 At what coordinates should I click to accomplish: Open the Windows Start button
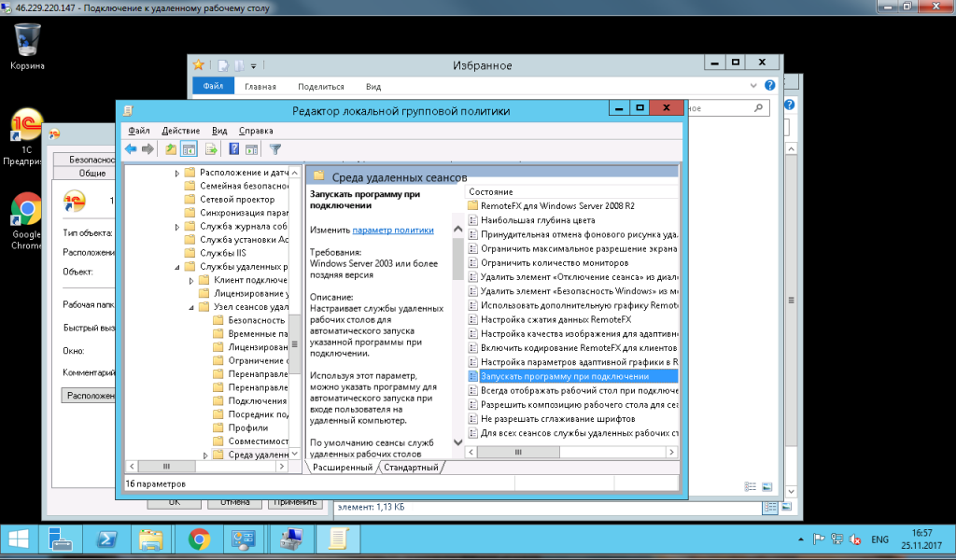19,539
